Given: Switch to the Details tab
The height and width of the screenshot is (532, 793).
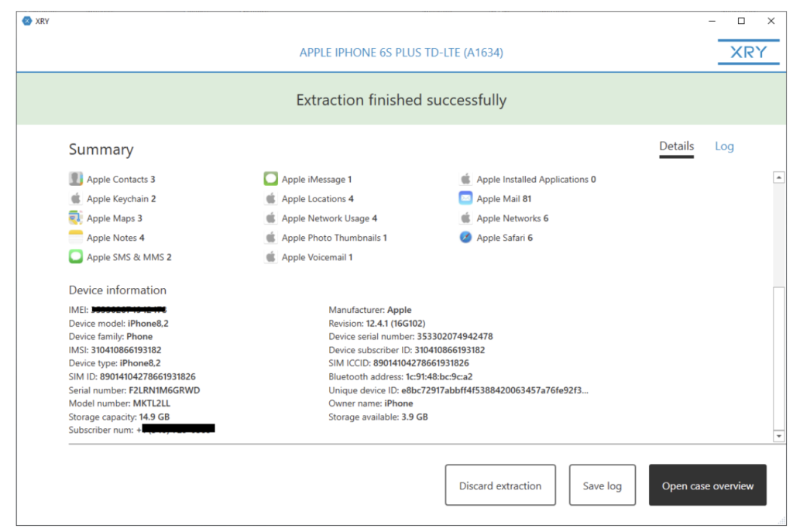Looking at the screenshot, I should [676, 146].
